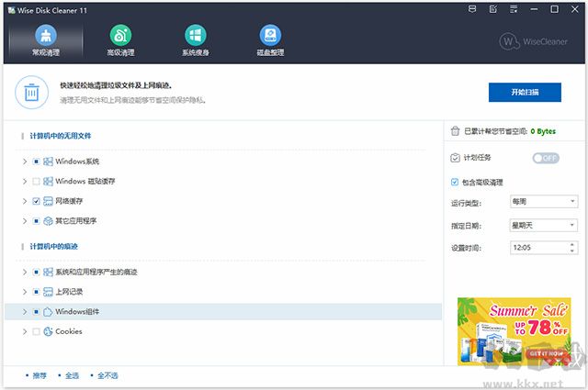Uncheck the 包含高级清理 checkbox
Image resolution: width=588 pixels, height=390 pixels.
point(455,182)
